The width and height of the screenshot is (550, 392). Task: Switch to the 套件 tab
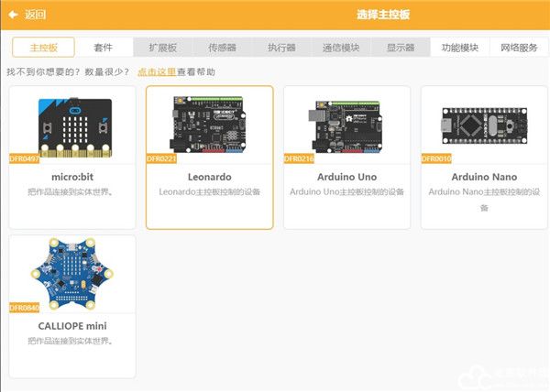pos(104,48)
